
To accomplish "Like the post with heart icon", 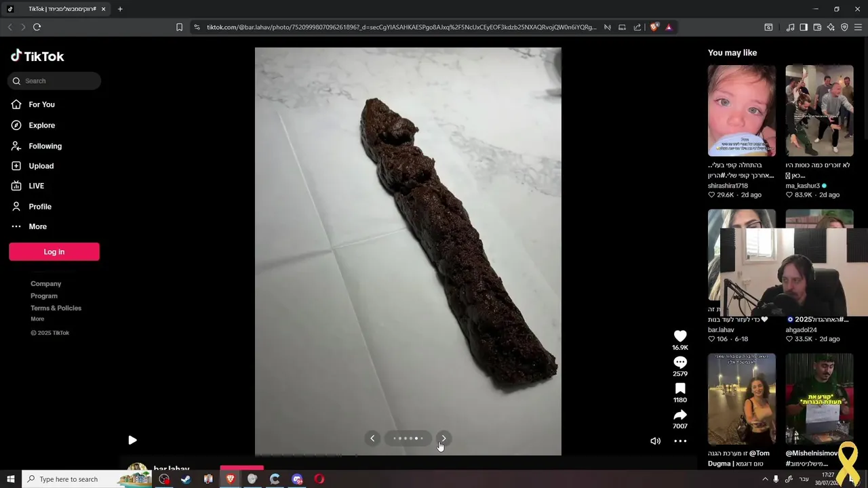I will 680,336.
